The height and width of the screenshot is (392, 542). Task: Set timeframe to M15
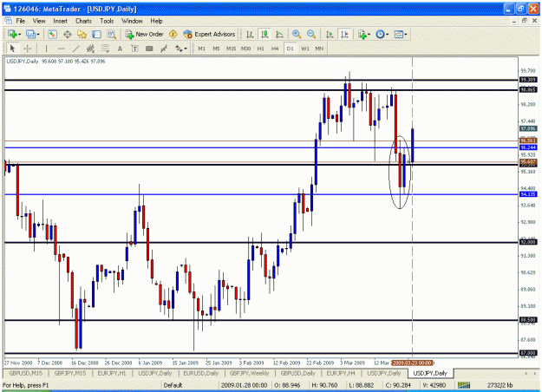[231, 49]
